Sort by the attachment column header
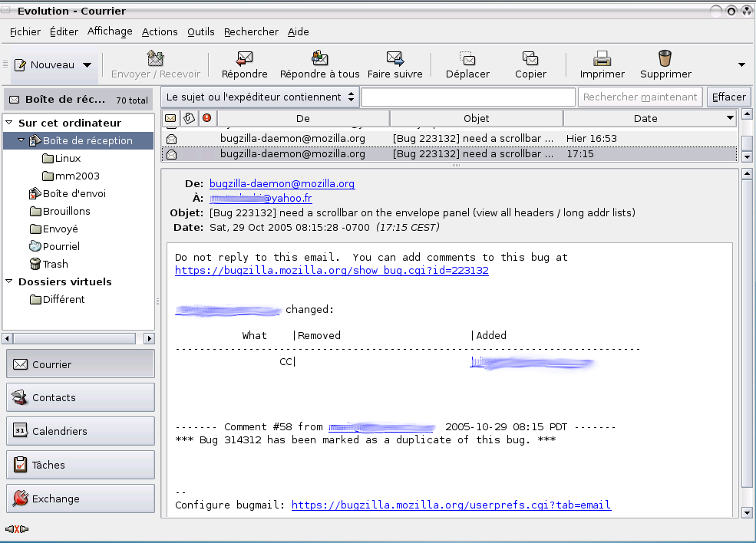Image resolution: width=756 pixels, height=543 pixels. point(189,118)
